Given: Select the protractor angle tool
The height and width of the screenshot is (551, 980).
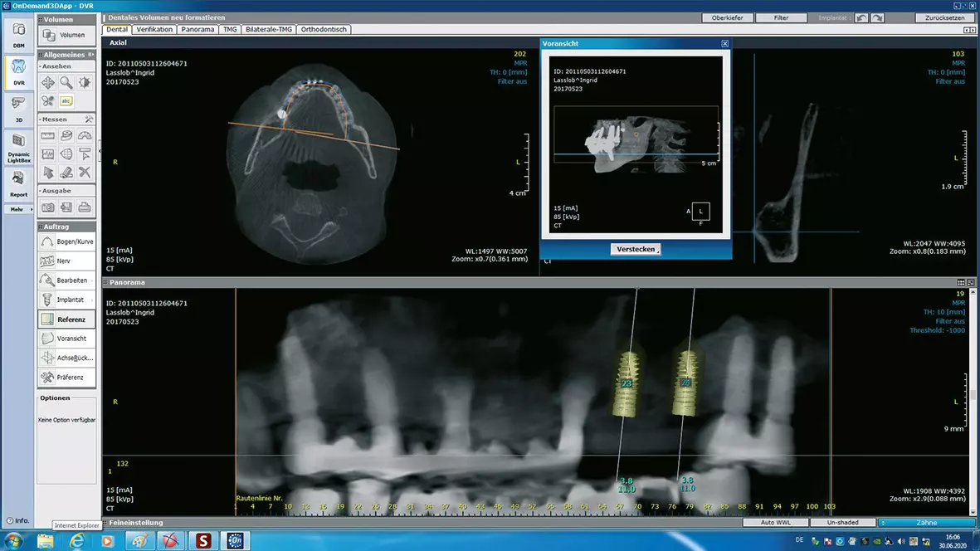Looking at the screenshot, I should pos(85,135).
